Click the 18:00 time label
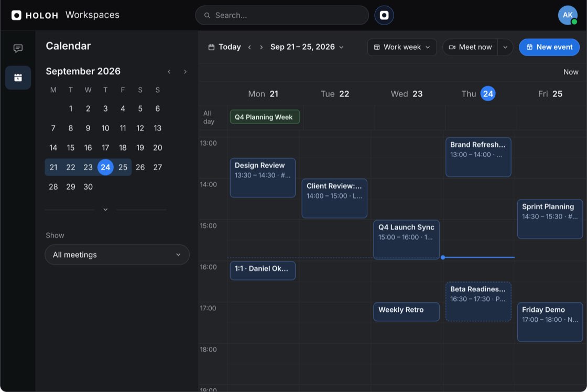This screenshot has width=587, height=392. coord(208,350)
